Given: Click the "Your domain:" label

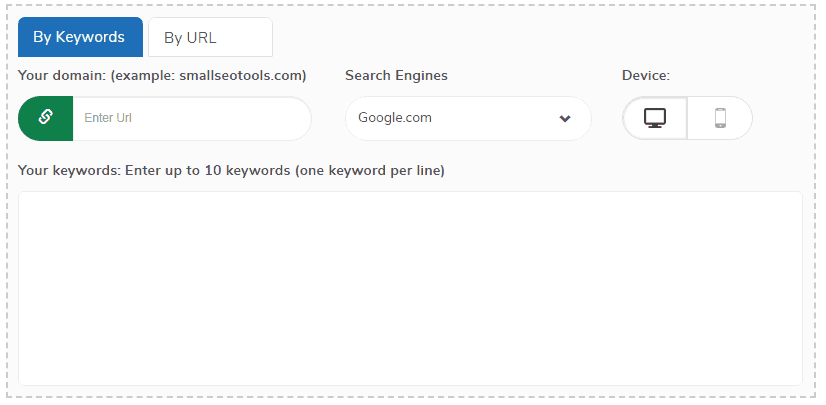Looking at the screenshot, I should [62, 75].
